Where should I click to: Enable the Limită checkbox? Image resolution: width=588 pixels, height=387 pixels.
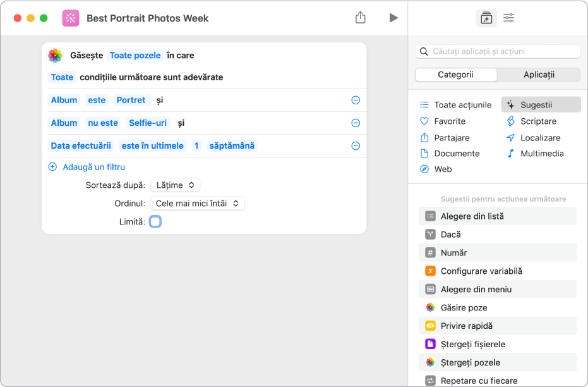(x=155, y=222)
